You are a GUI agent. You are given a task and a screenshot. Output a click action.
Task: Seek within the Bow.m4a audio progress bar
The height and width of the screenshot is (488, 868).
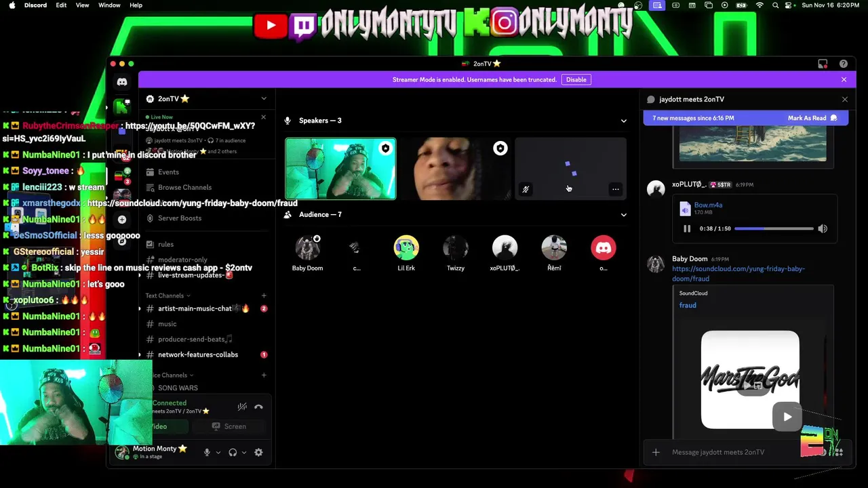click(x=774, y=228)
